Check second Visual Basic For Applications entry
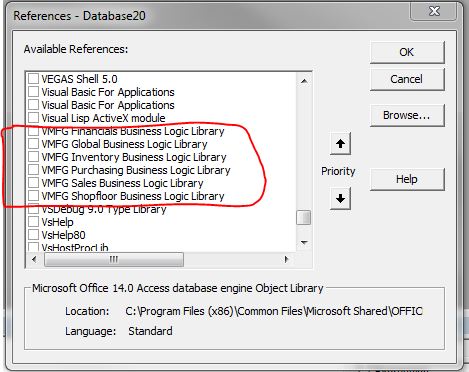The image size is (469, 372). click(33, 105)
